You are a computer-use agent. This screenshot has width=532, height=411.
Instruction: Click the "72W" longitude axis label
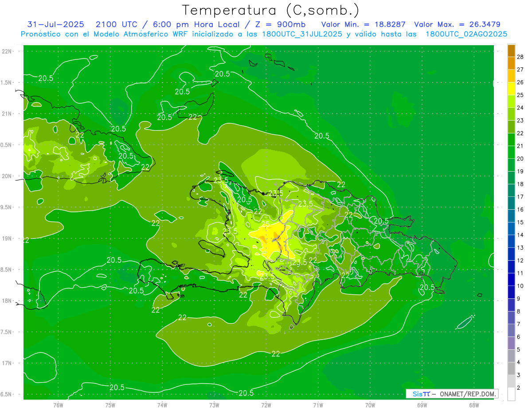coord(266,405)
